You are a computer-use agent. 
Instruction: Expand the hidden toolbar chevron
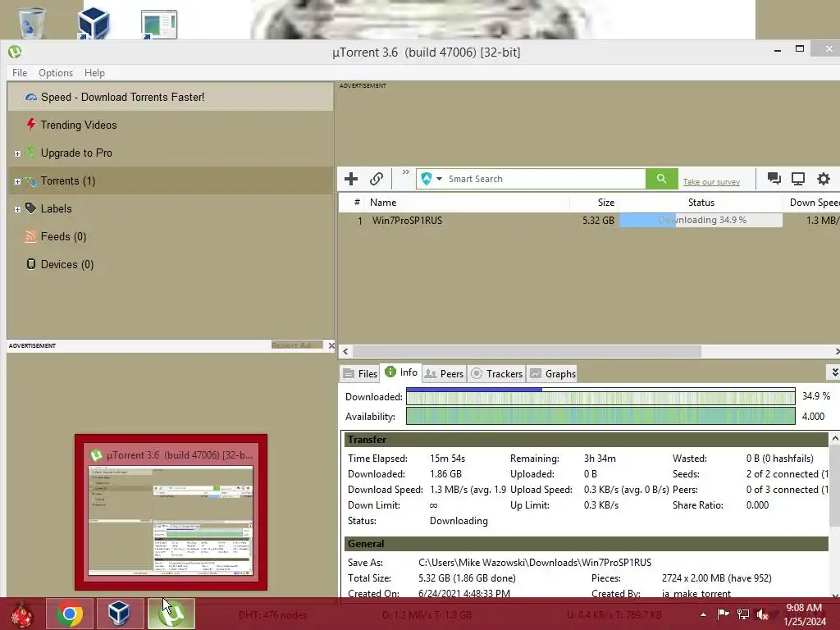coord(405,172)
